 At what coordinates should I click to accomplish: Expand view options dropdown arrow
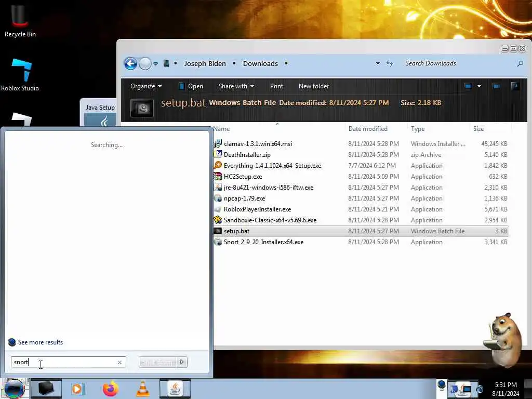[479, 86]
